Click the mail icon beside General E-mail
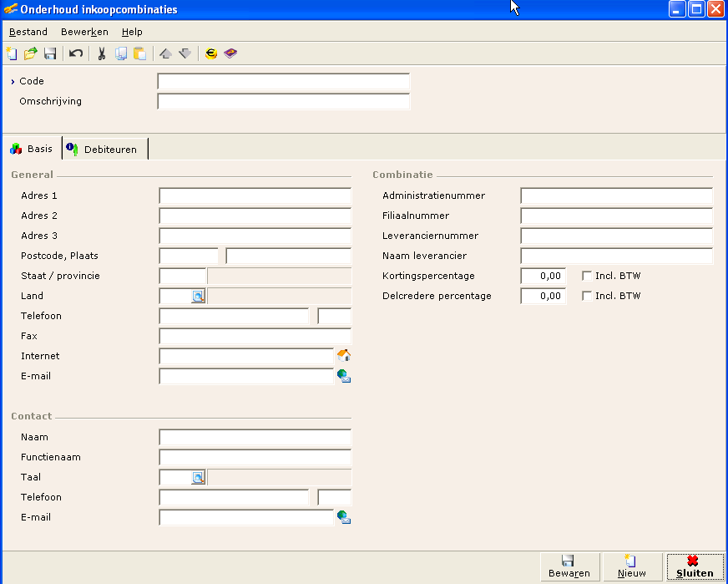This screenshot has width=728, height=584. coord(343,376)
